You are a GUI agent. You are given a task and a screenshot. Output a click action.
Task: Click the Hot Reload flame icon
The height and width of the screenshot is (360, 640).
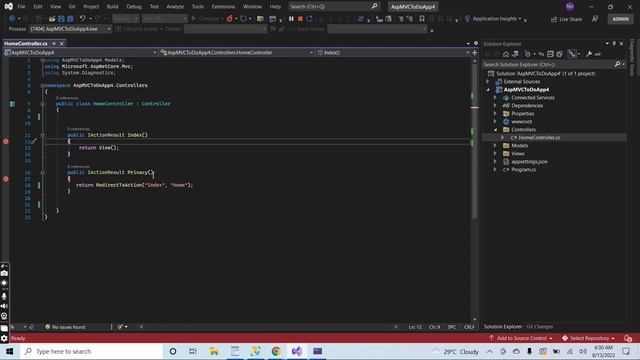click(229, 19)
